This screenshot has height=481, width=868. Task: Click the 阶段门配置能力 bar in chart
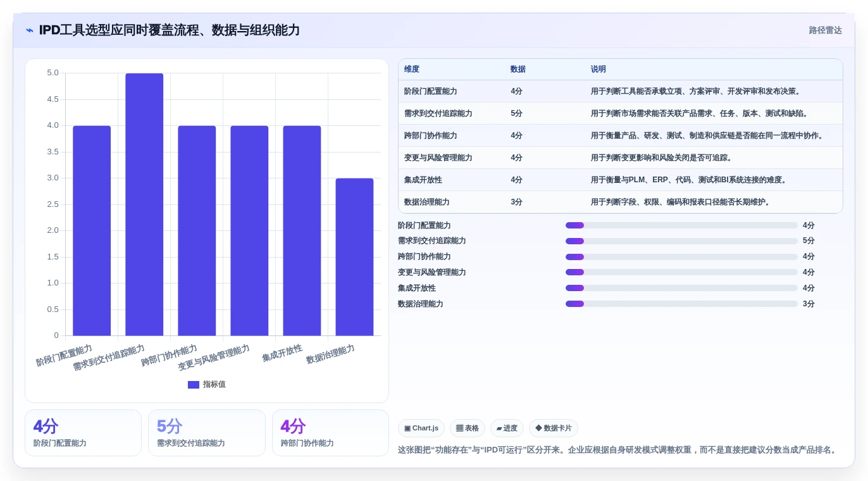[x=92, y=230]
